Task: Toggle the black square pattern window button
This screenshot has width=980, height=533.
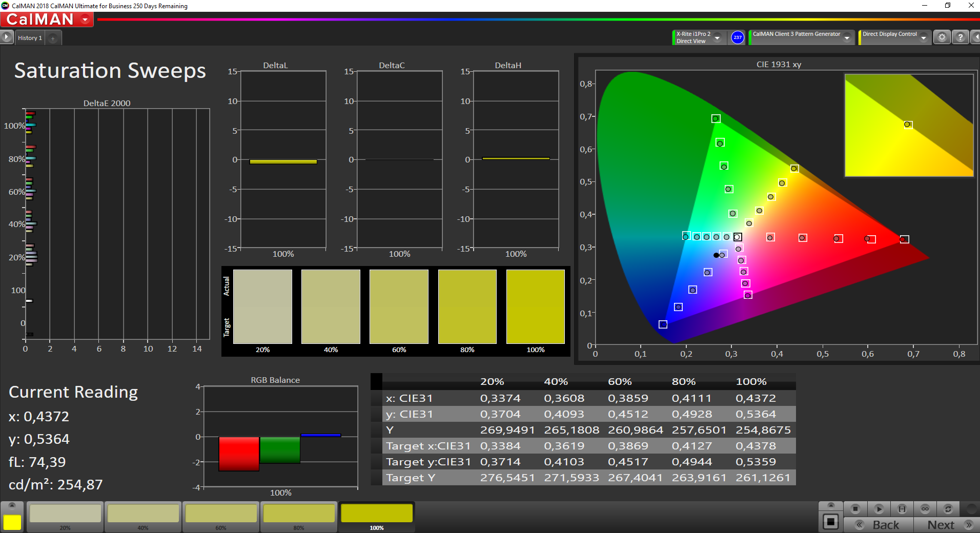Action: pyautogui.click(x=830, y=522)
